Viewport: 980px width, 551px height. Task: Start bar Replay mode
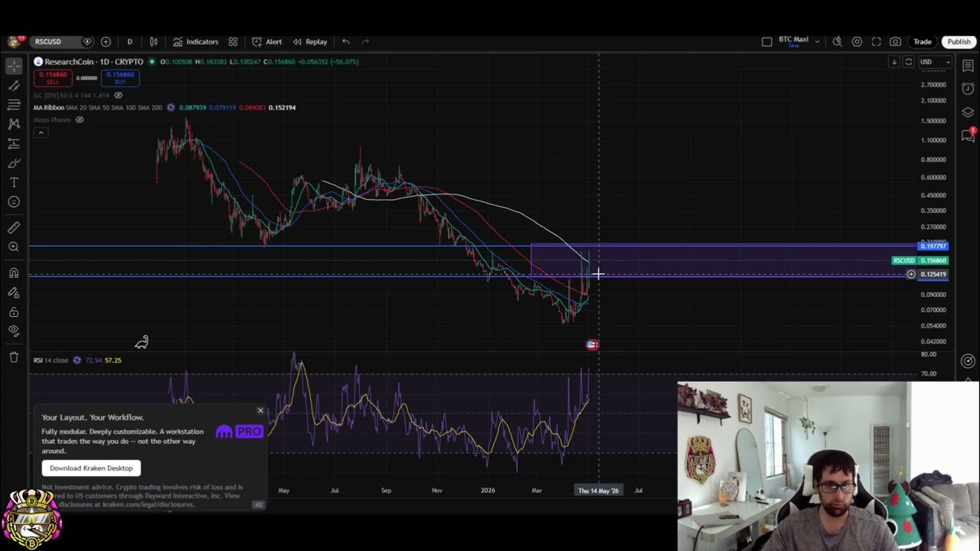point(310,41)
